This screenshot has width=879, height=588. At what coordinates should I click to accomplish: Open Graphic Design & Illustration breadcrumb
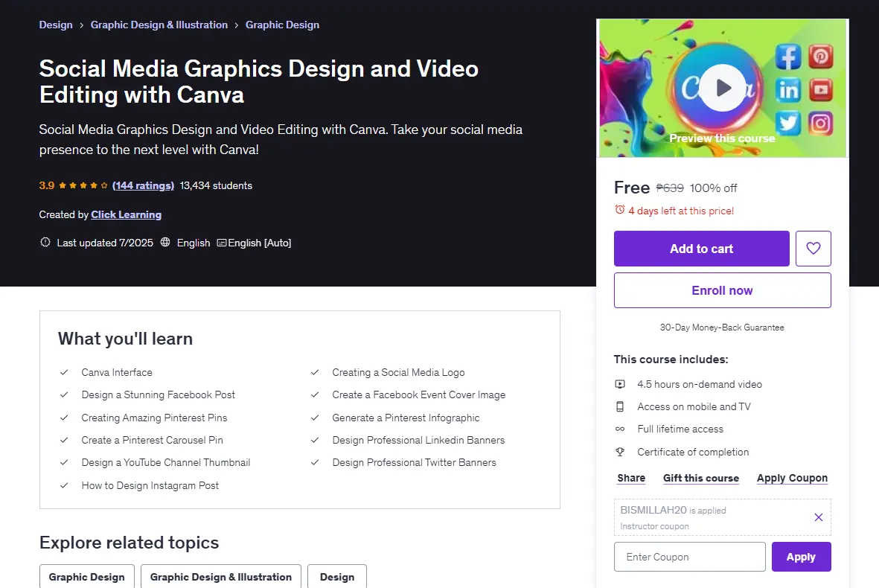click(159, 25)
